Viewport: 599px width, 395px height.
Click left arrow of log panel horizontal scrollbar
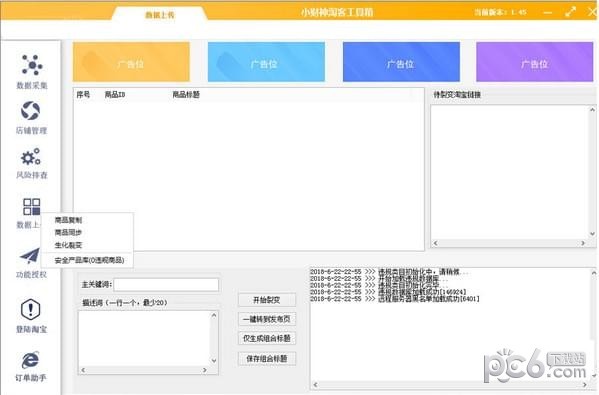pyautogui.click(x=315, y=385)
